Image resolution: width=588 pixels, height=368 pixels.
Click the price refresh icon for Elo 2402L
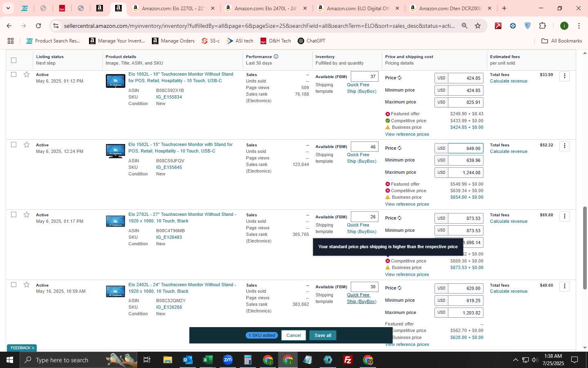coord(399,288)
